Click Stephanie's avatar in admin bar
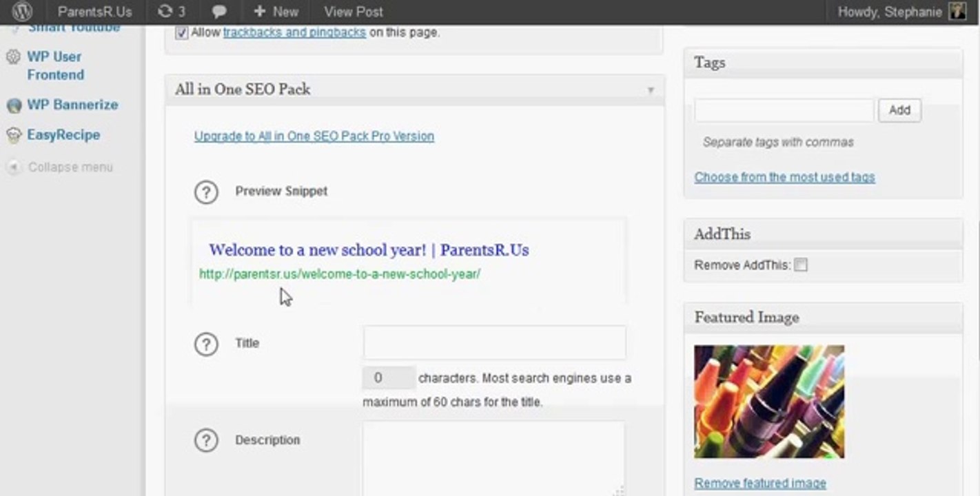The height and width of the screenshot is (496, 980). pyautogui.click(x=958, y=12)
